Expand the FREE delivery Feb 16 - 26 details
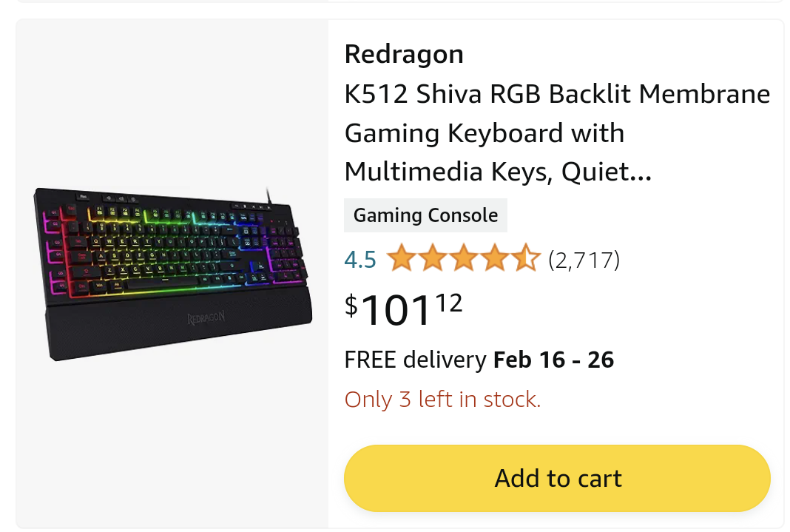Viewport: 790px width, 532px height. click(x=479, y=360)
